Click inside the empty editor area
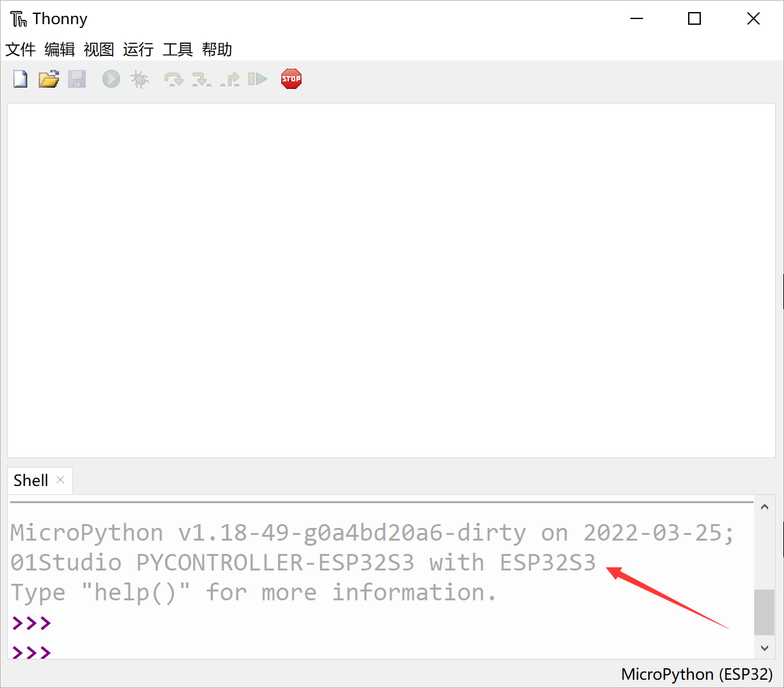The image size is (784, 688). pos(391,280)
